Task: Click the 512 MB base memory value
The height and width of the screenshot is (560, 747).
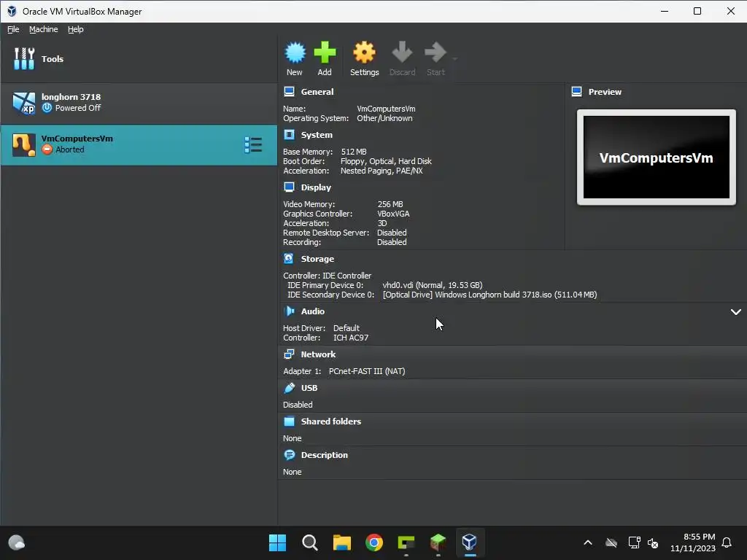Action: click(354, 152)
